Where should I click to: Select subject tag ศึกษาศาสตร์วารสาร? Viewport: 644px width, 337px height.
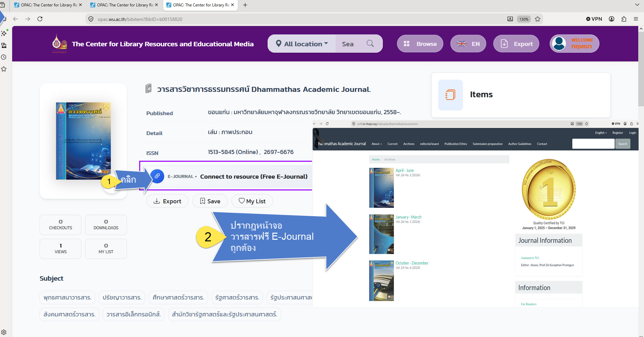point(178,297)
